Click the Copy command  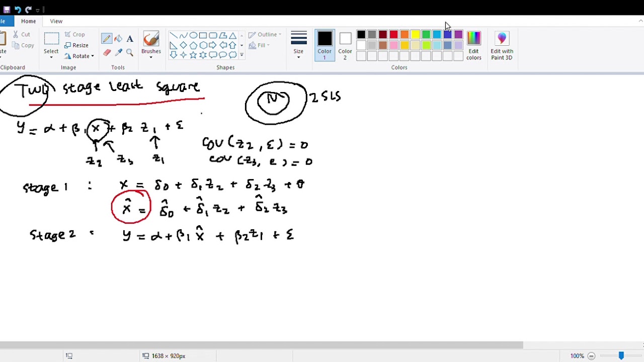[23, 45]
